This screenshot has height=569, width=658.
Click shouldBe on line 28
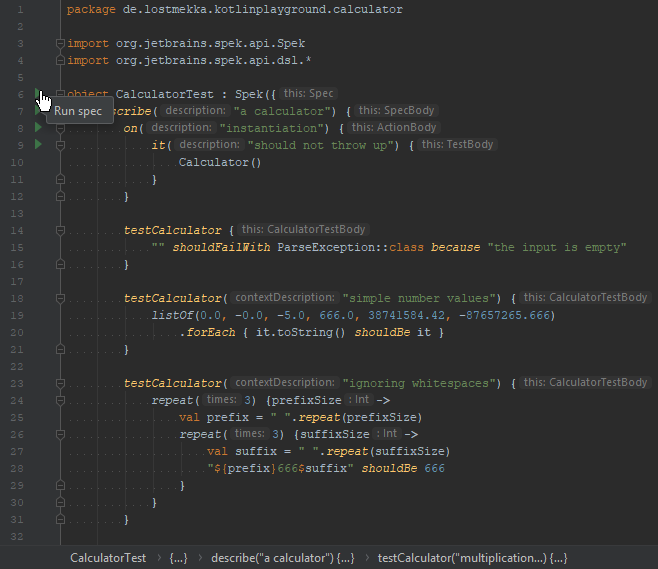pos(389,469)
